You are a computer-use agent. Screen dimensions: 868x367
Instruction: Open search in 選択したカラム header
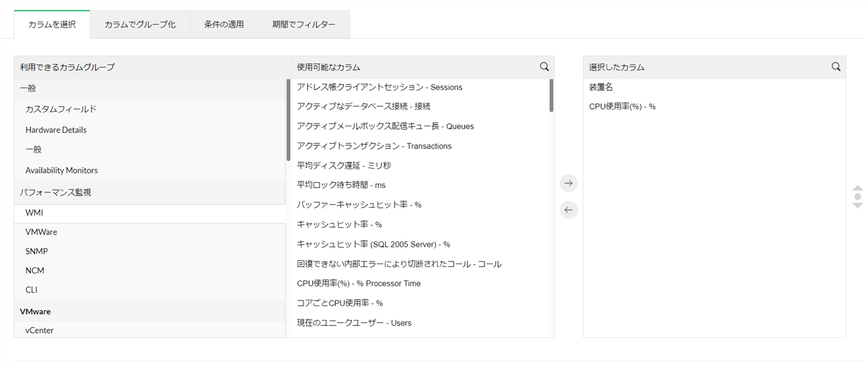pyautogui.click(x=836, y=67)
